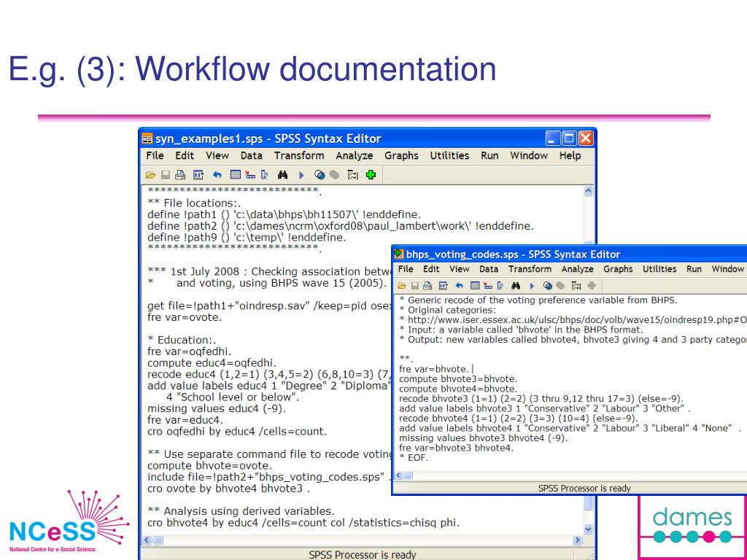Click Print icon in bhps_voting_codes toolbar
The width and height of the screenshot is (747, 560).
coord(427,286)
